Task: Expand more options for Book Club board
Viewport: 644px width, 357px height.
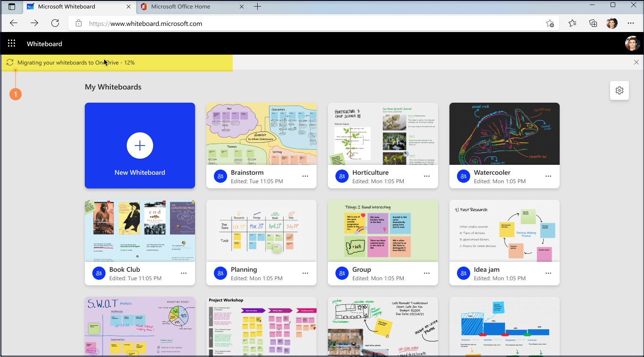Action: click(184, 273)
